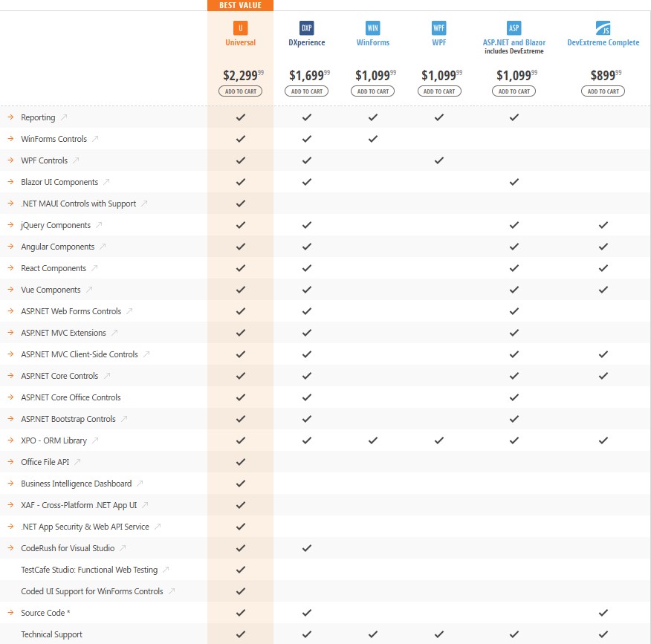
Task: Click the ASP.NET and Blazor ASP icon
Action: coord(514,28)
